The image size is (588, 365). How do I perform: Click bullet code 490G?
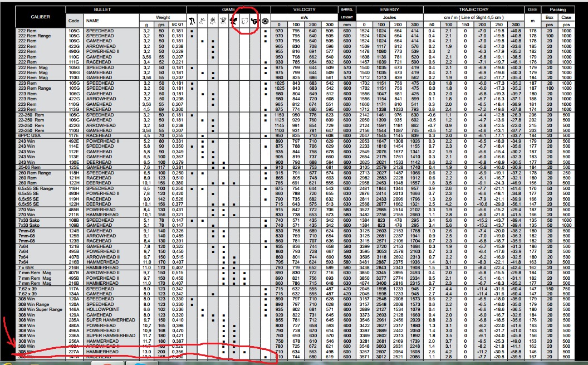pos(74,52)
